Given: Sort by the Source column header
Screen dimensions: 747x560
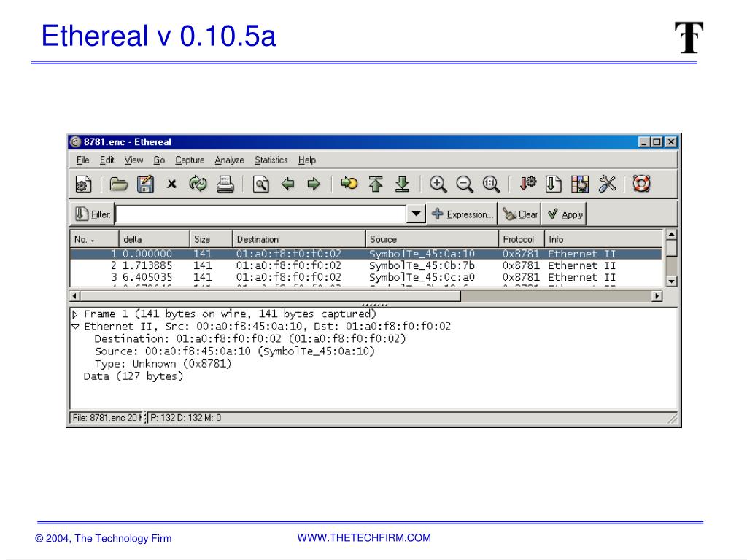Looking at the screenshot, I should [x=432, y=239].
